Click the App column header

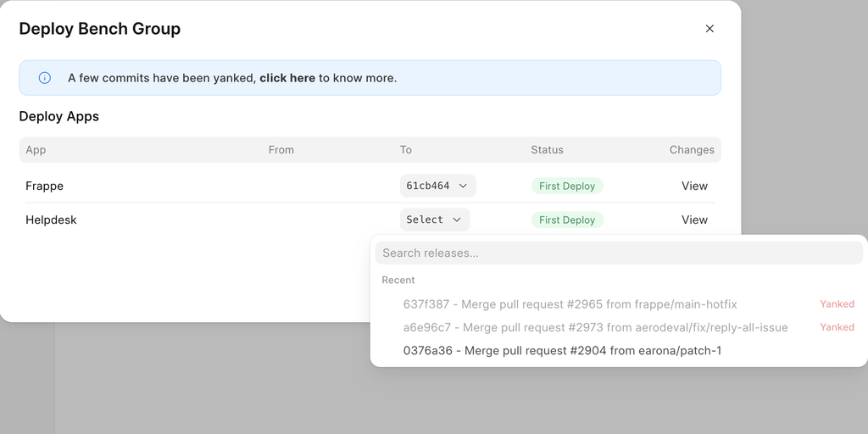[x=36, y=150]
